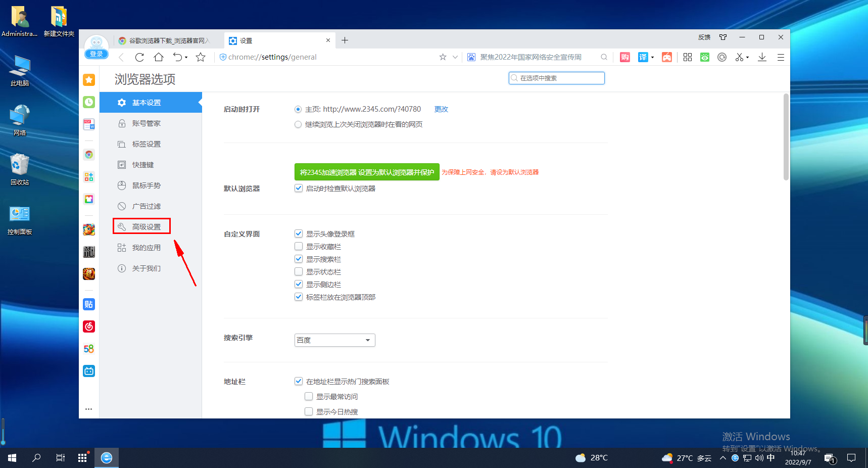The image size is (868, 468).
Task: Enable 显示状态栏 checkbox
Action: coord(299,271)
